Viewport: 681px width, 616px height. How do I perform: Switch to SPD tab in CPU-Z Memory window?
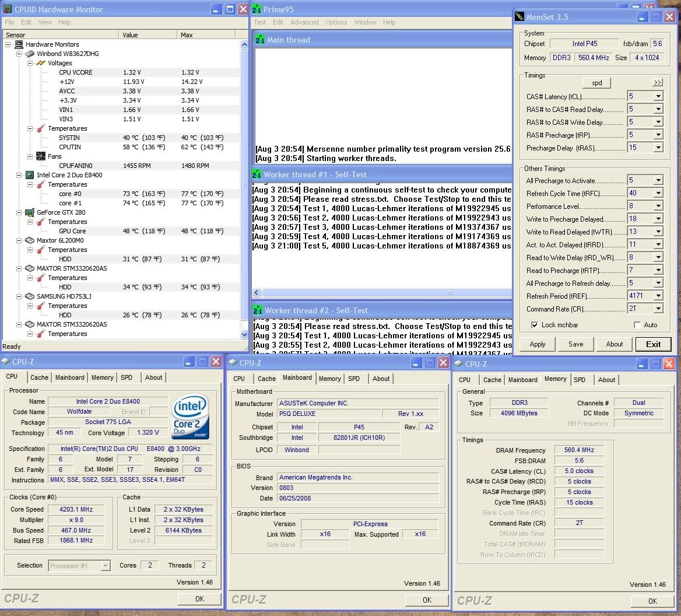click(x=580, y=380)
